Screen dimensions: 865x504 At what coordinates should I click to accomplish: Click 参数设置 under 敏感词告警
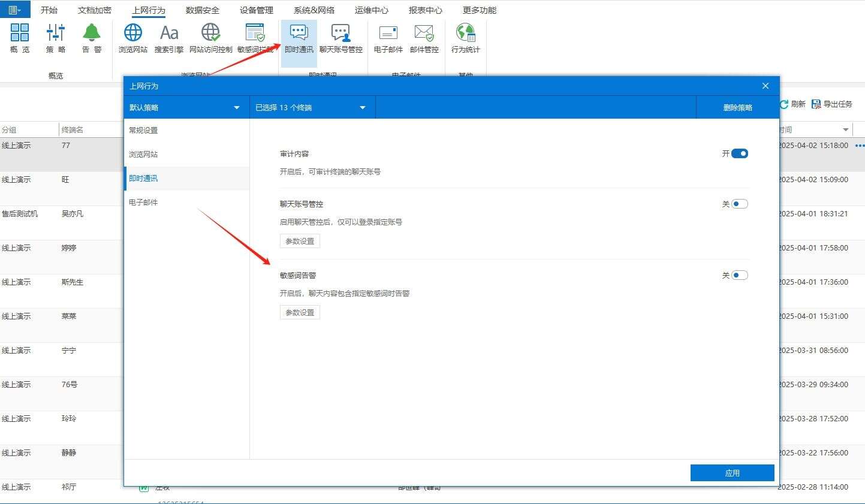299,312
